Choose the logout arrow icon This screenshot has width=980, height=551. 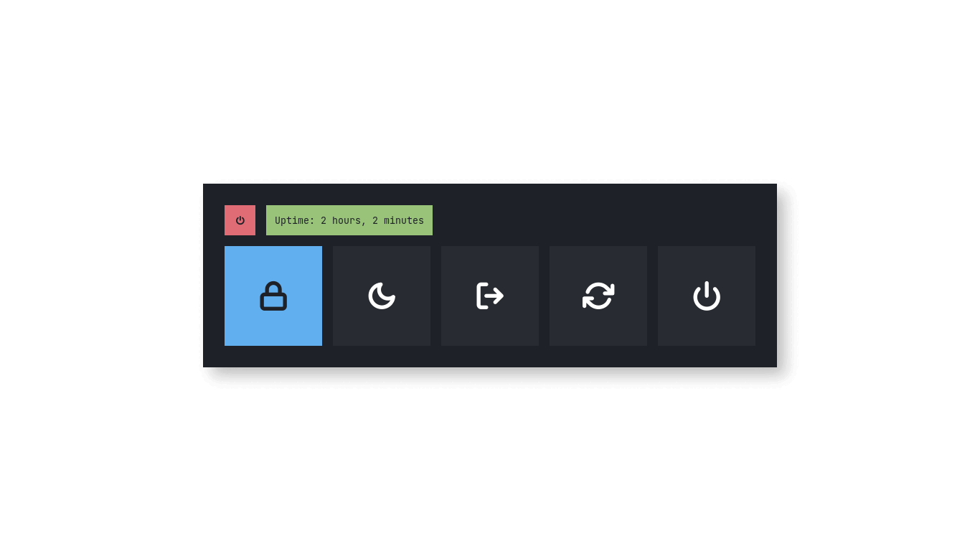(490, 296)
